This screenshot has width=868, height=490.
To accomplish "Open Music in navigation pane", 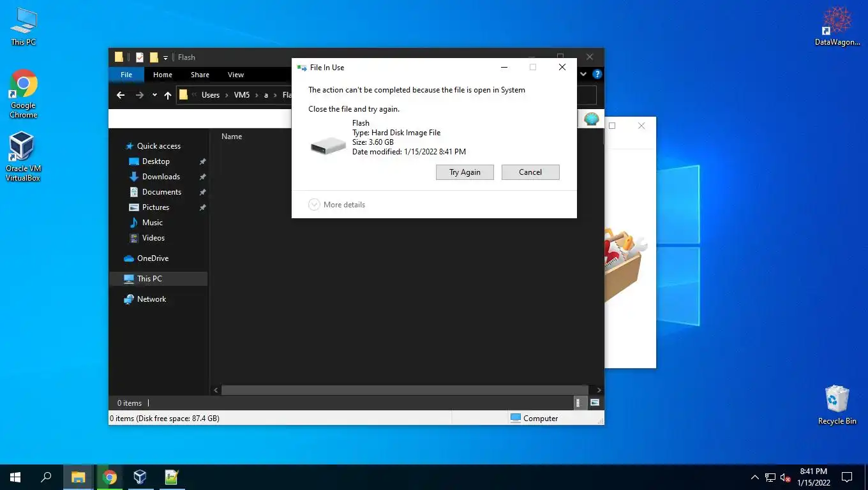I will [x=152, y=223].
